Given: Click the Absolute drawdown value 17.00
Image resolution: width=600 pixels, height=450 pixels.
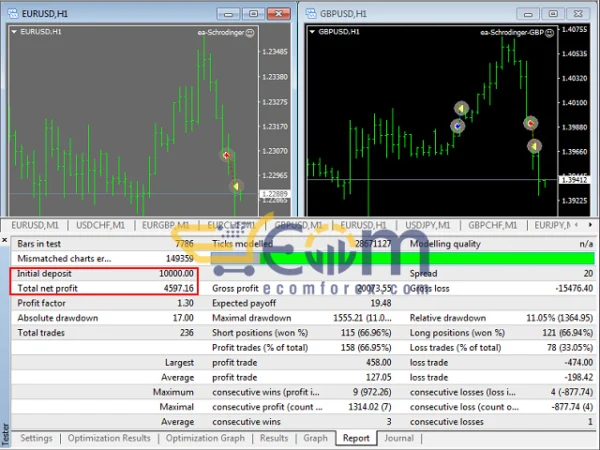Looking at the screenshot, I should click(183, 318).
